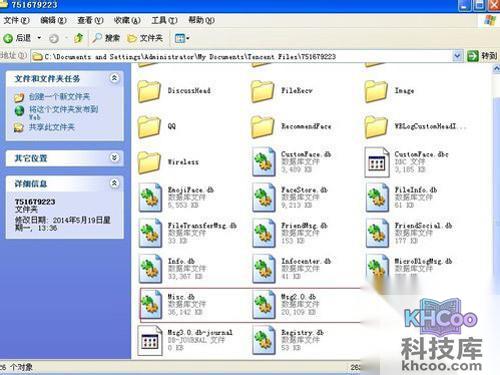Click the FriendSocial.db name label
This screenshot has width=500, height=375.
click(x=423, y=226)
